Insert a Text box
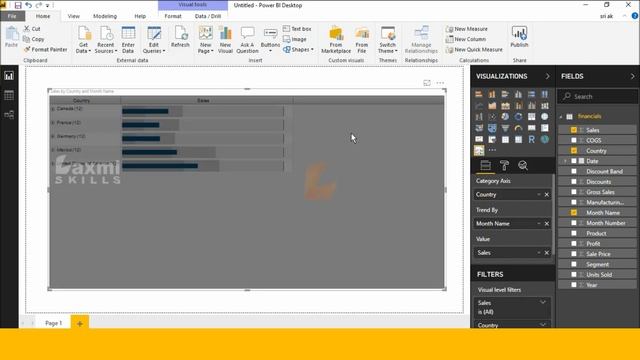This screenshot has width=640, height=360. point(297,29)
